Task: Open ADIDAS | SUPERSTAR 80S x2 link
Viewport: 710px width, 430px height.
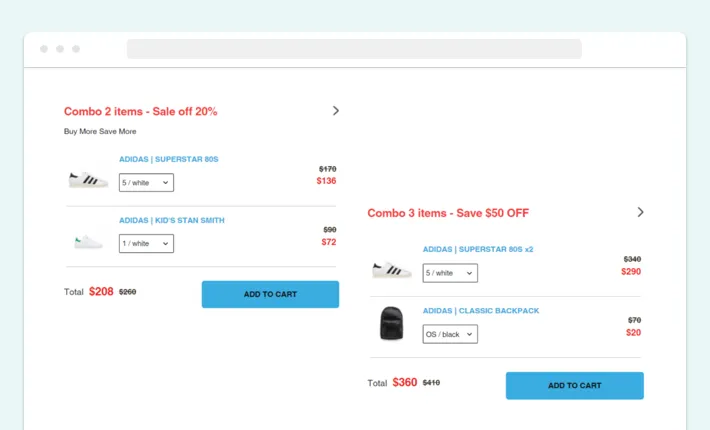Action: click(x=478, y=249)
